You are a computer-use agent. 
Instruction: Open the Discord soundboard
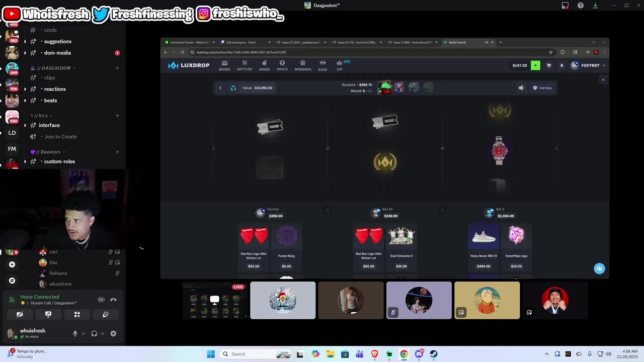[x=106, y=314]
